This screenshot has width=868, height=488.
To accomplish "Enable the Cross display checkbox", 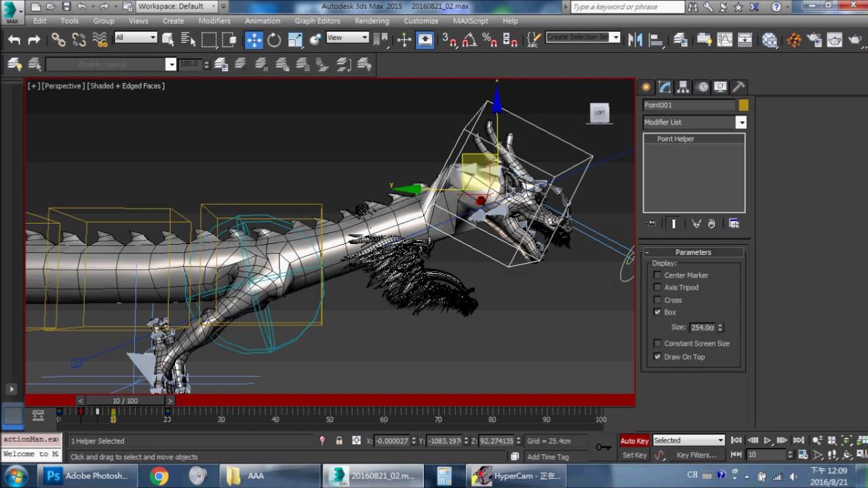I will tap(657, 300).
